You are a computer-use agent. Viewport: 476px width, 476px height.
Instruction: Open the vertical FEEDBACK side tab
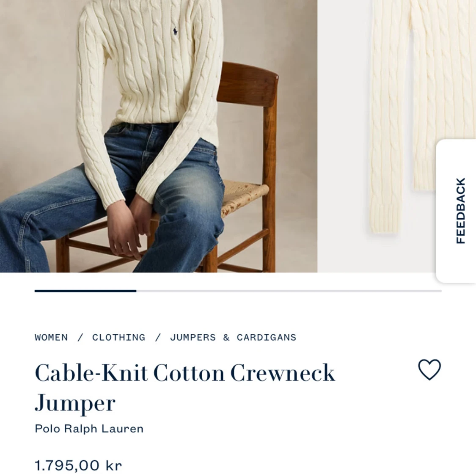point(460,211)
